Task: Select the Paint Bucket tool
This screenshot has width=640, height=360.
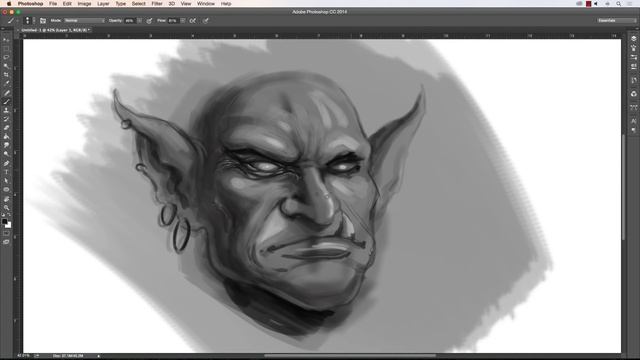Action: (x=6, y=137)
